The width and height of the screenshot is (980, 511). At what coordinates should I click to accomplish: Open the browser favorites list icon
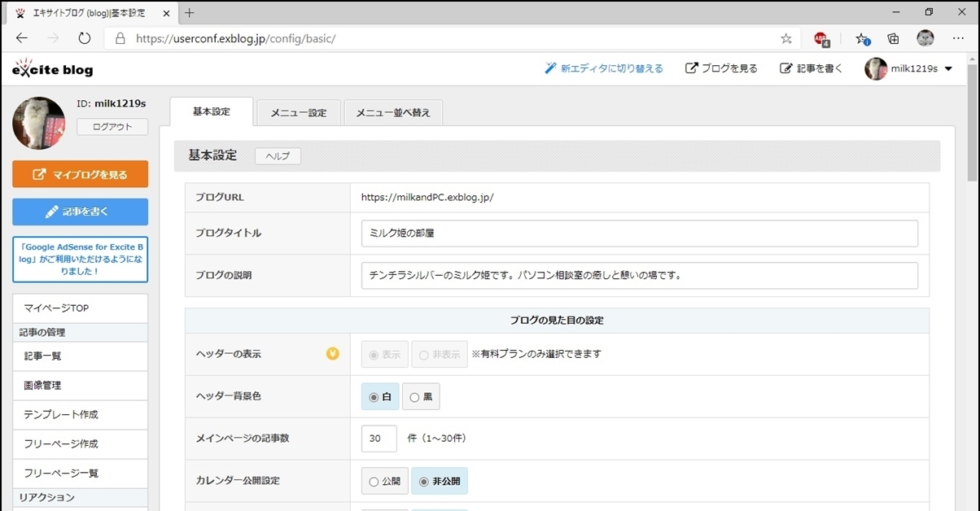pyautogui.click(x=861, y=38)
